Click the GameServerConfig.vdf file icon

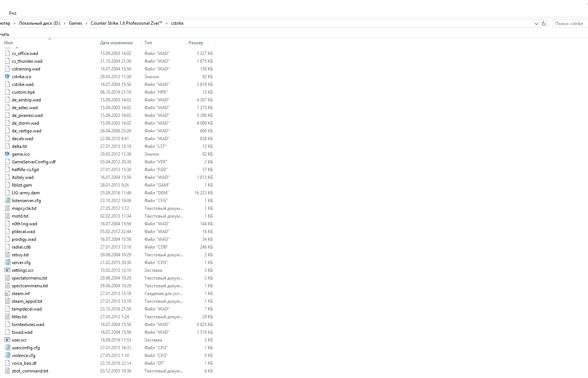(x=7, y=162)
